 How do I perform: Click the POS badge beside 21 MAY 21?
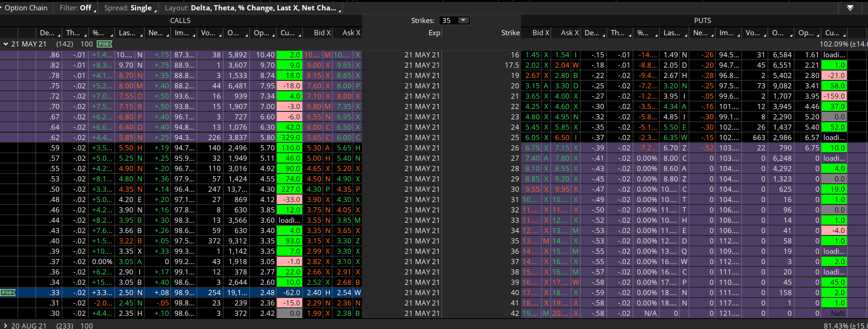pos(104,44)
